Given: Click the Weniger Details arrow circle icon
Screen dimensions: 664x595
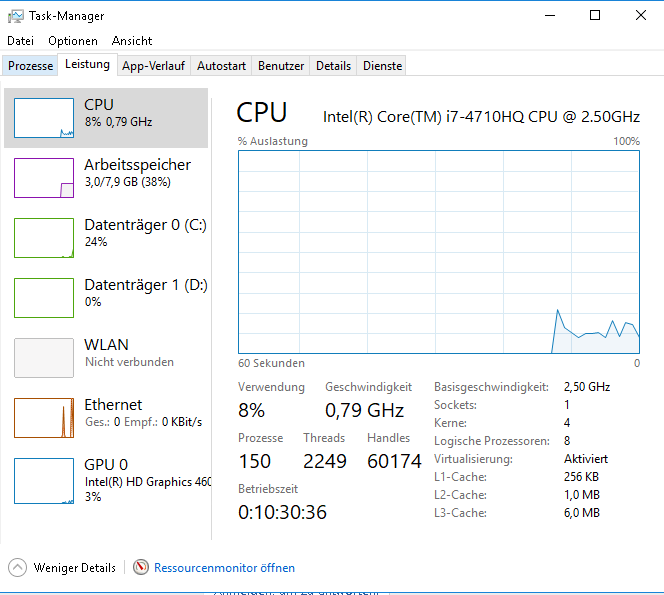Looking at the screenshot, I should tap(17, 567).
